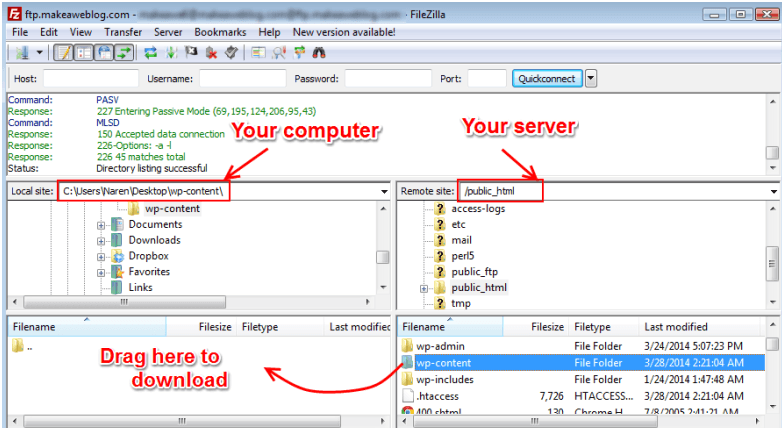784x430 pixels.
Task: Select the .htaccess file icon
Action: click(x=408, y=396)
